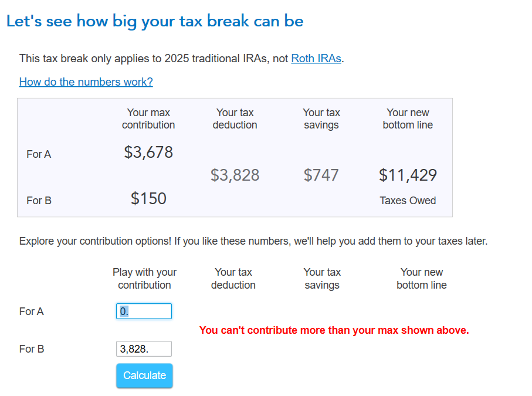Open the Roth IRAs link
The width and height of the screenshot is (532, 396).
pyautogui.click(x=316, y=59)
